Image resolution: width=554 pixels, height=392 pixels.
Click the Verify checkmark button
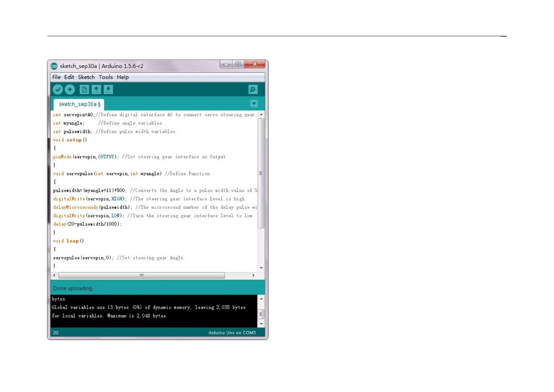point(58,90)
